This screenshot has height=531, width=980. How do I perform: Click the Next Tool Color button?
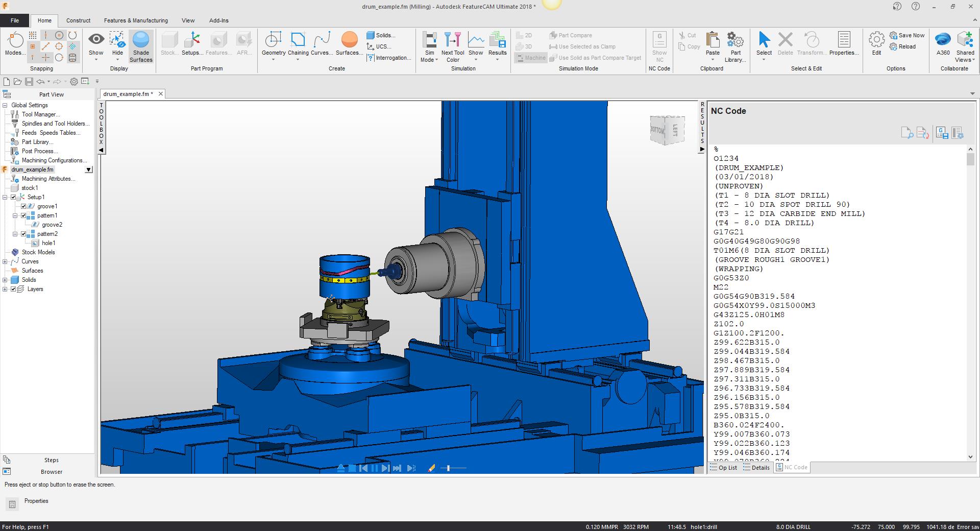tap(453, 47)
